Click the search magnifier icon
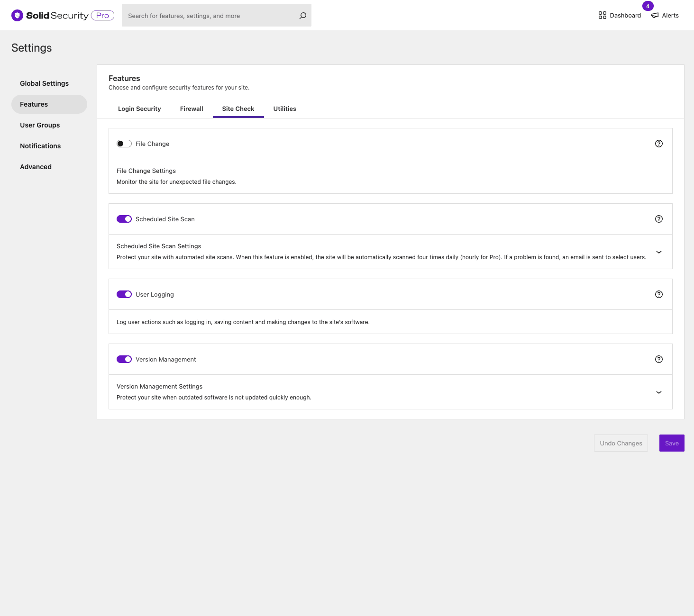The width and height of the screenshot is (694, 616). (303, 16)
